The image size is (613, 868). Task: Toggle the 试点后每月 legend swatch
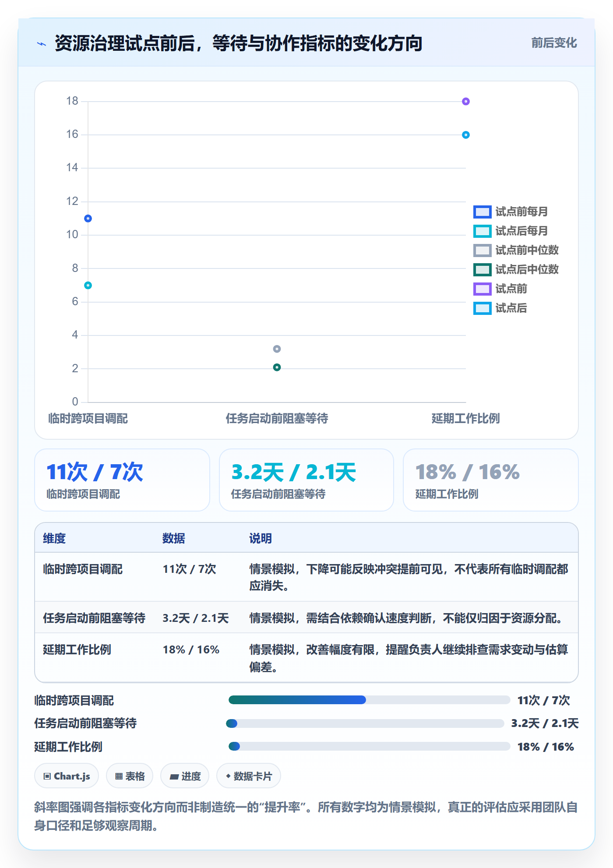[482, 231]
